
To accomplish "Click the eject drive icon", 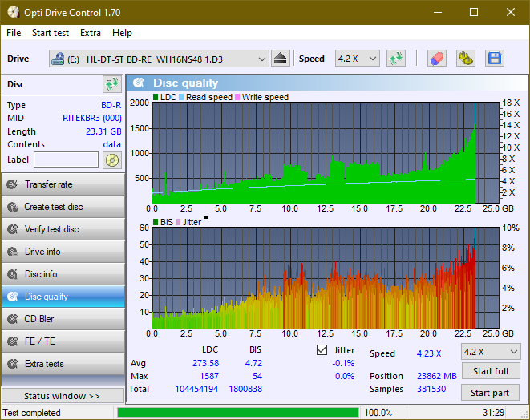I will [x=280, y=59].
